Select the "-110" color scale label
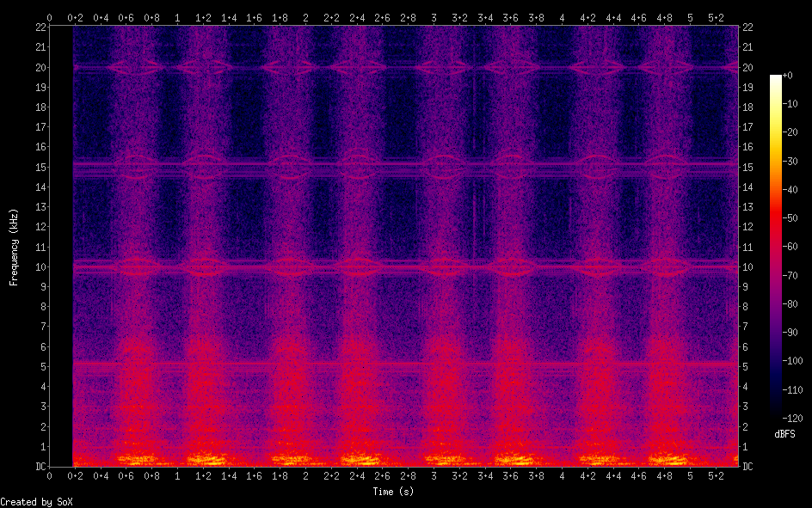This screenshot has width=812, height=508. pyautogui.click(x=792, y=390)
